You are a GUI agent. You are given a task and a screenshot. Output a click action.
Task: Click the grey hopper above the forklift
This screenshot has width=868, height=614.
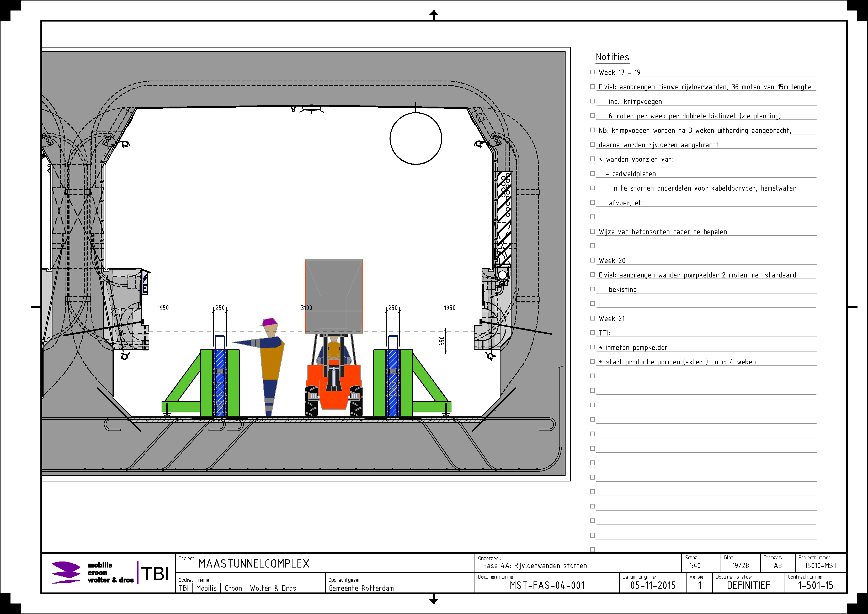point(334,296)
